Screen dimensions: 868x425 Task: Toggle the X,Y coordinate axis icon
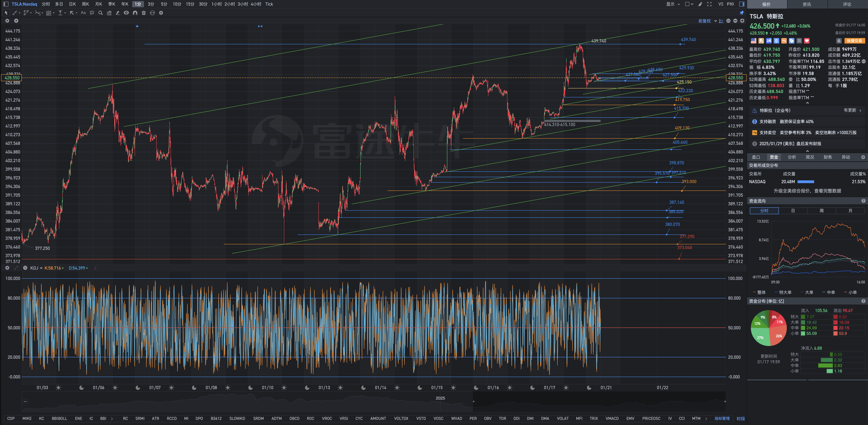click(721, 21)
